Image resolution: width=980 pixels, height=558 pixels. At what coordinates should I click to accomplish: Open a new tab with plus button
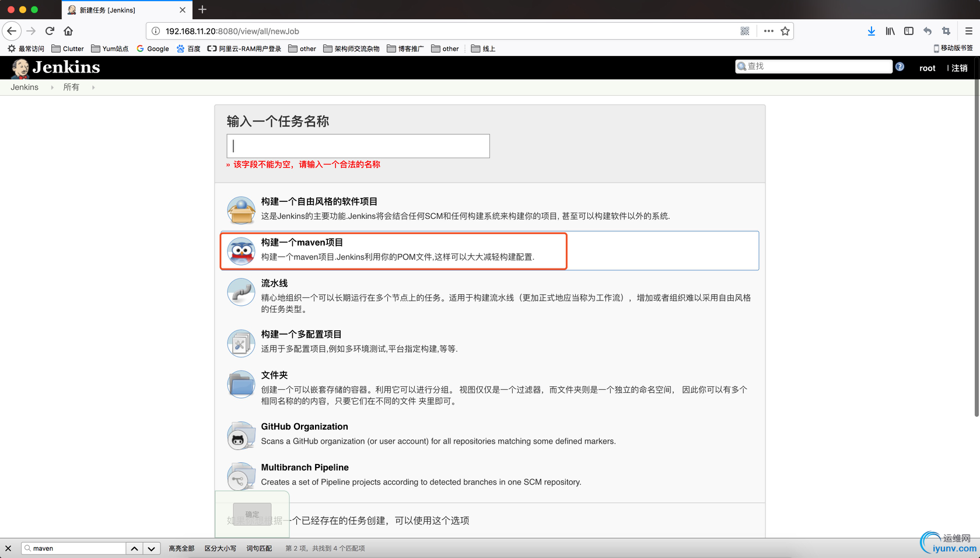click(202, 9)
